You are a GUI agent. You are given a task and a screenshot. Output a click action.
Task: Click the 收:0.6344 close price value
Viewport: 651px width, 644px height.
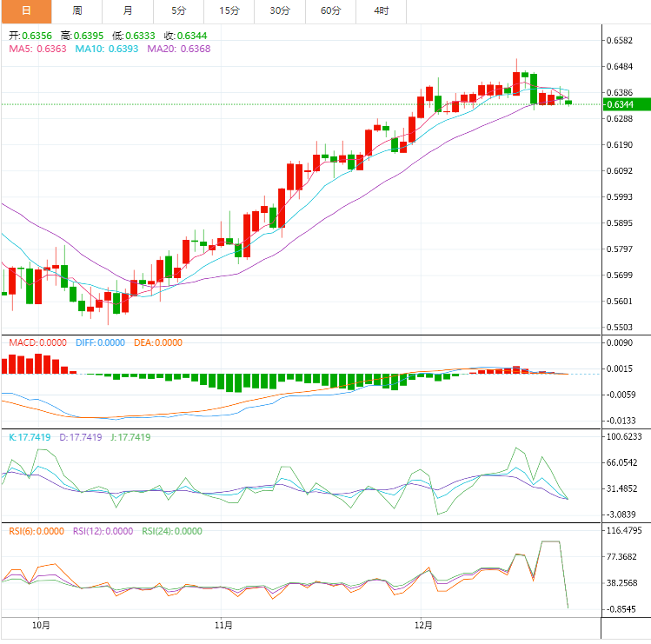[x=186, y=37]
